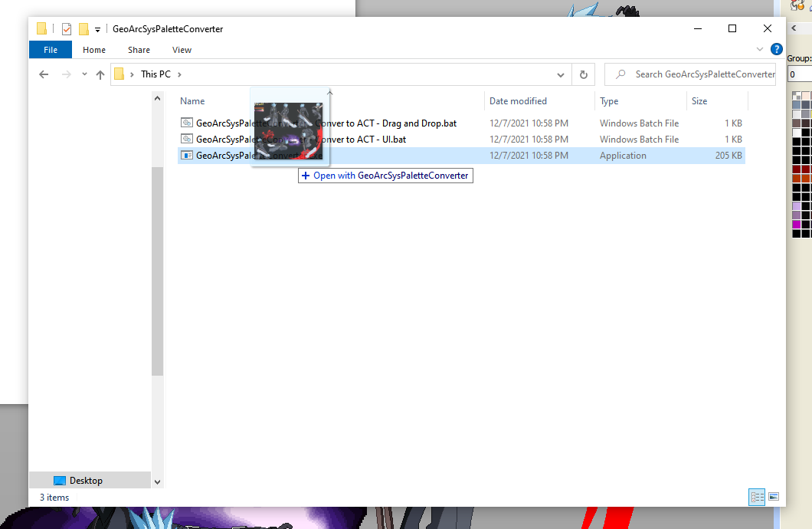The width and height of the screenshot is (812, 529).
Task: Click the left arrow in the background panel
Action: pos(794,28)
